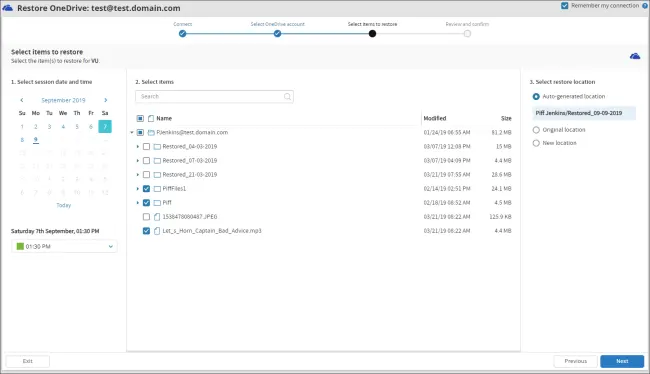Click the Select items to restore step marker

click(372, 34)
